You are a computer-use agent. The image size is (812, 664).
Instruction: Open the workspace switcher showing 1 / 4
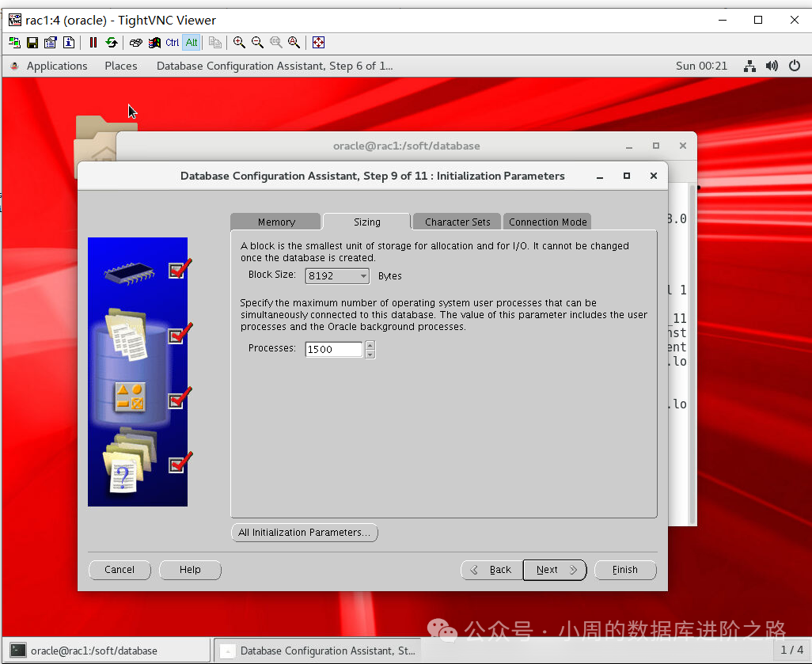pyautogui.click(x=791, y=650)
